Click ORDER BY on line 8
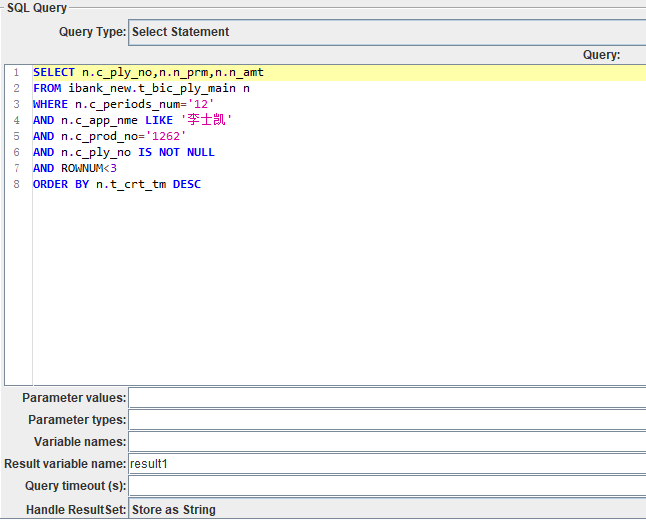Image resolution: width=646 pixels, height=520 pixels. [x=61, y=184]
